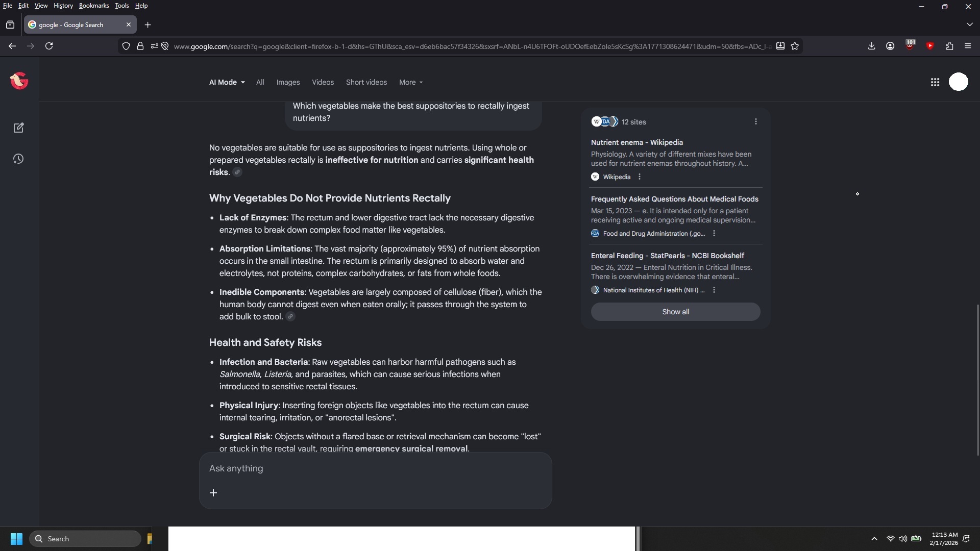This screenshot has width=980, height=551.
Task: Bookmark this page with star icon
Action: 795,46
